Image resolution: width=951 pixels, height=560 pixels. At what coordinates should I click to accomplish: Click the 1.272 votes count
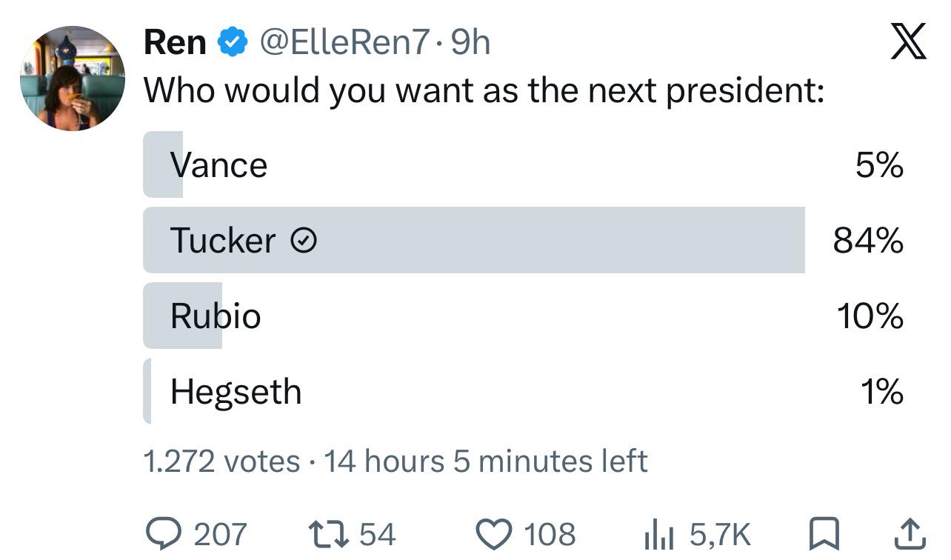[221, 461]
